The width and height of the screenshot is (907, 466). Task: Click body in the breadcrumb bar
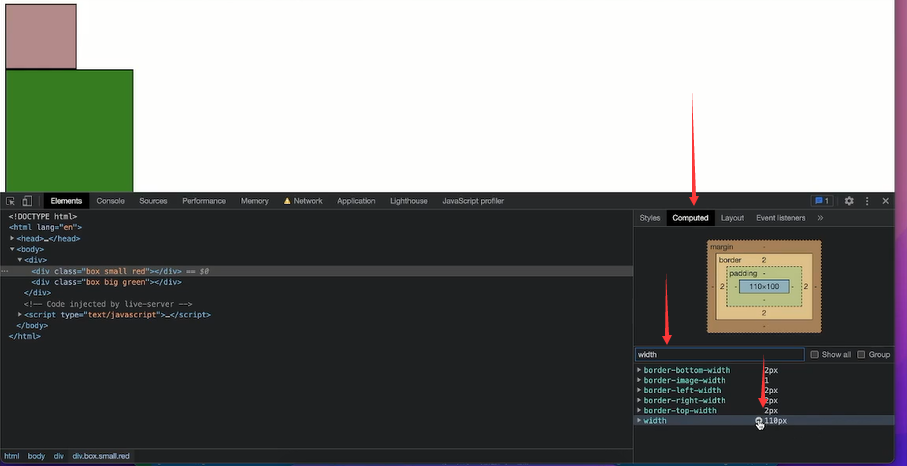tap(36, 456)
